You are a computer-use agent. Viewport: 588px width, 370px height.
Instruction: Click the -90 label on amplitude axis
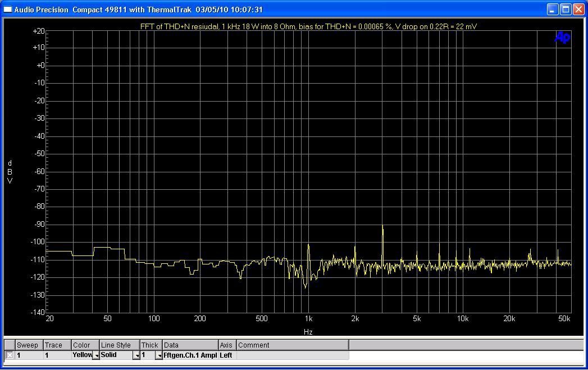(39, 224)
